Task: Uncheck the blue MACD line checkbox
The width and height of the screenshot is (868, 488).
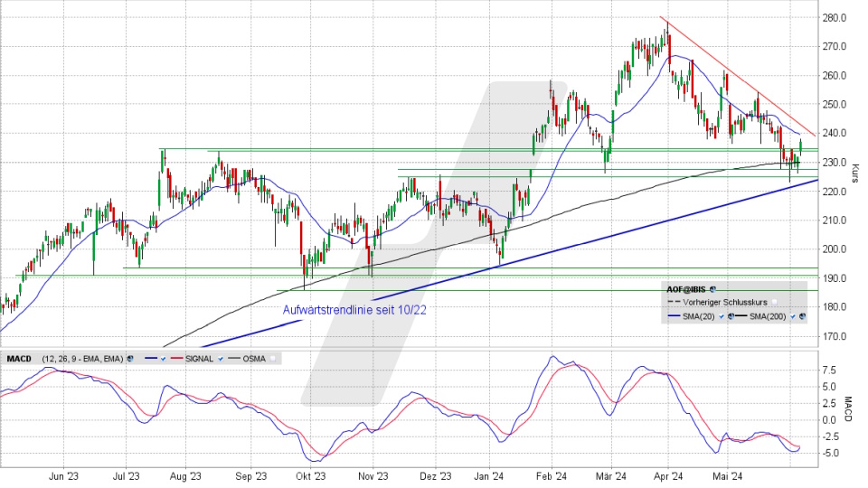Action: [x=163, y=359]
